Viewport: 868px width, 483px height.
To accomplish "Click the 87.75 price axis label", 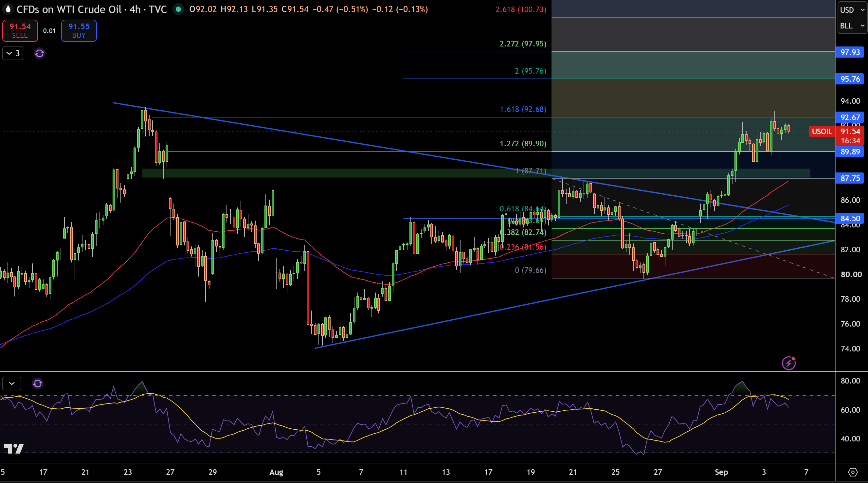I will point(850,178).
